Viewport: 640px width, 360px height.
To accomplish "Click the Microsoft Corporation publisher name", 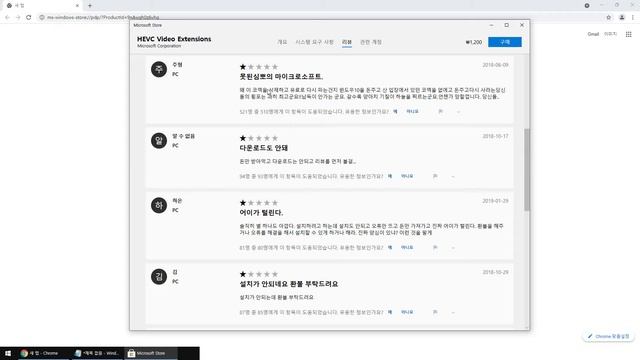I will (159, 46).
